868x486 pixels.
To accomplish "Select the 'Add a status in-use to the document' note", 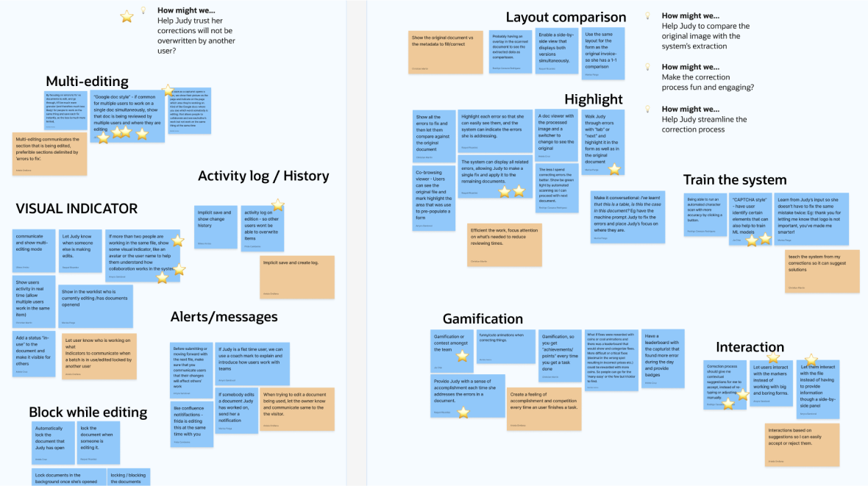I will click(34, 354).
